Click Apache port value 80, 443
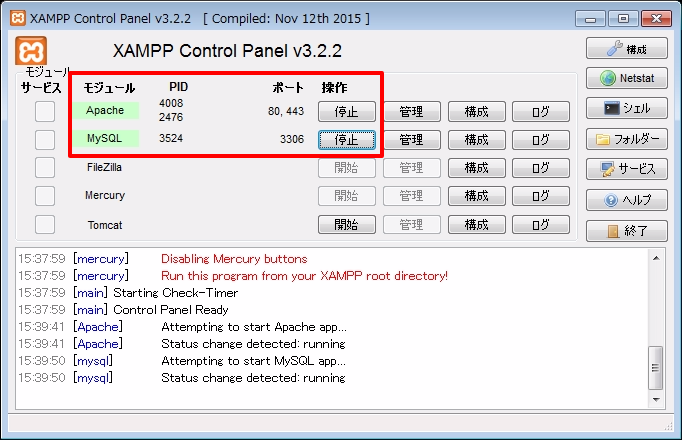 pyautogui.click(x=286, y=111)
